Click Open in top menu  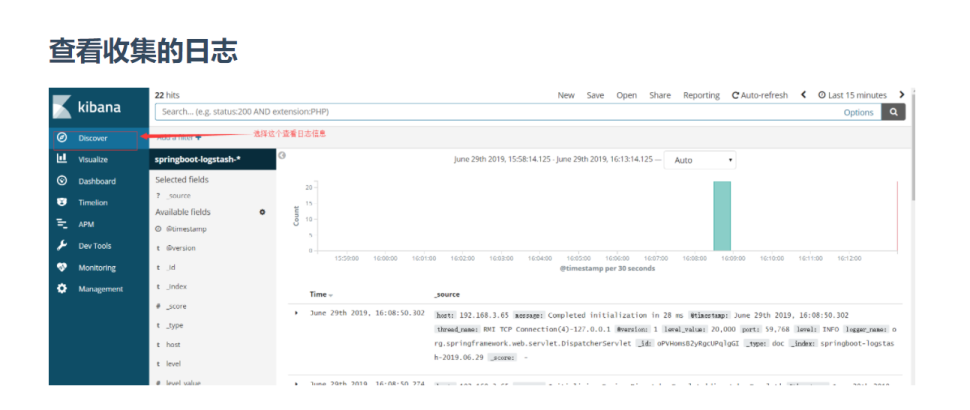pos(627,95)
